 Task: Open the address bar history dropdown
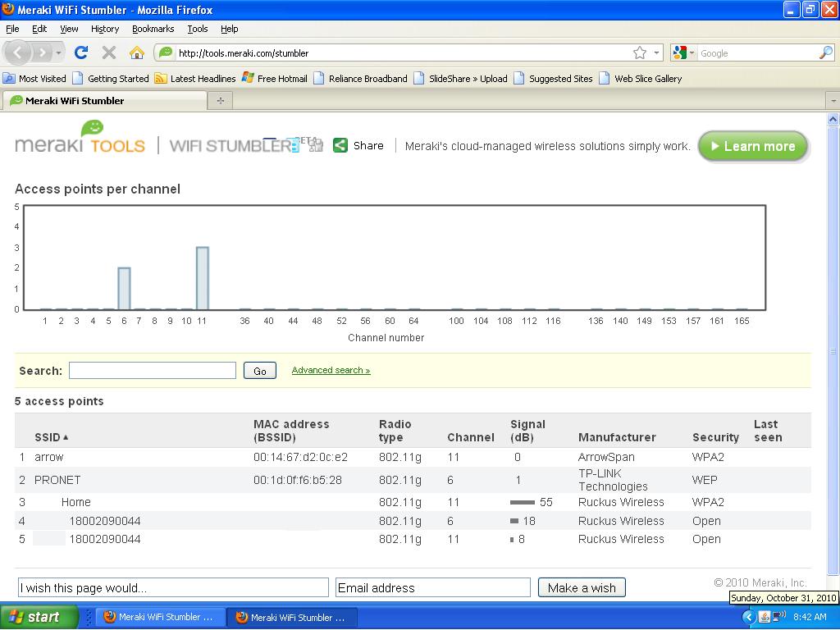pos(656,52)
